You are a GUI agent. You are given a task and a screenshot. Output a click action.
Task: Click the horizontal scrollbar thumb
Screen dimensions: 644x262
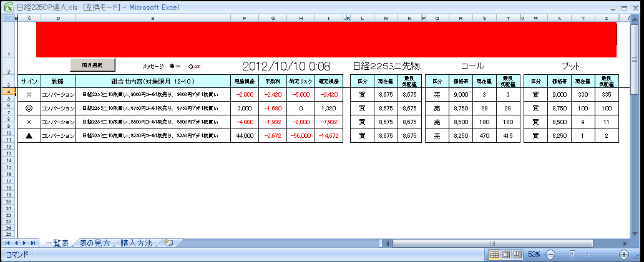492,243
